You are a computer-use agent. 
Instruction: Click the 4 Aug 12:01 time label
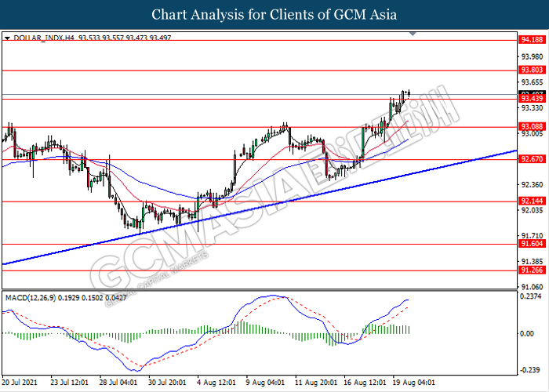(216, 383)
